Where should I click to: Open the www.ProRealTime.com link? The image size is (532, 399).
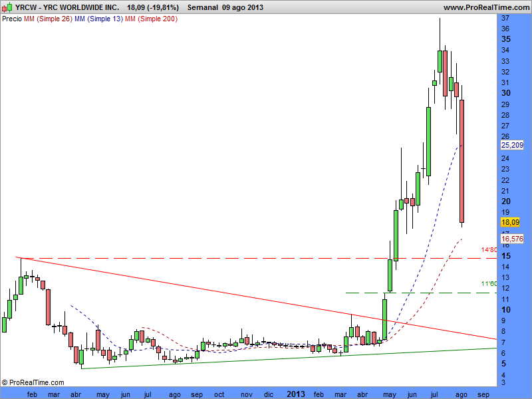(486, 7)
